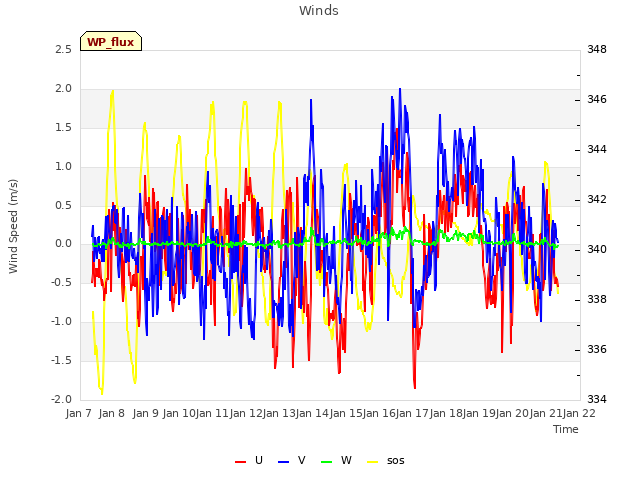This screenshot has height=480, width=640.
Task: Toggle the V series legend entry
Action: pyautogui.click(x=291, y=460)
